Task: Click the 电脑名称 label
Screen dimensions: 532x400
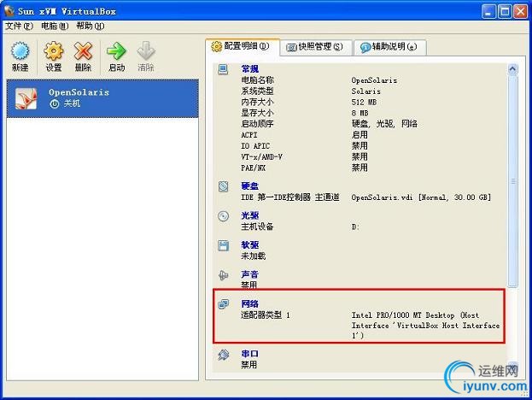Action: pyautogui.click(x=257, y=80)
